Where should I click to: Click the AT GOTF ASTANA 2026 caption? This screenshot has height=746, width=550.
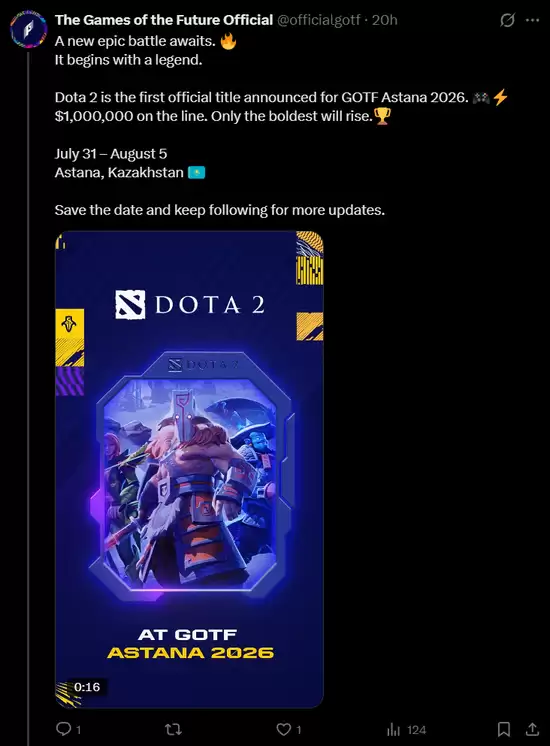[190, 644]
